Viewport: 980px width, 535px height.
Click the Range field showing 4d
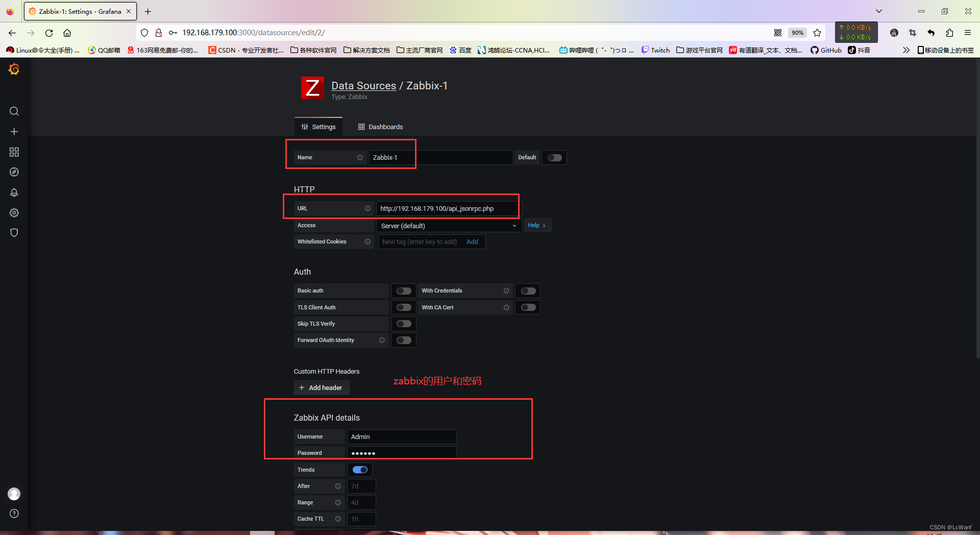pyautogui.click(x=361, y=502)
